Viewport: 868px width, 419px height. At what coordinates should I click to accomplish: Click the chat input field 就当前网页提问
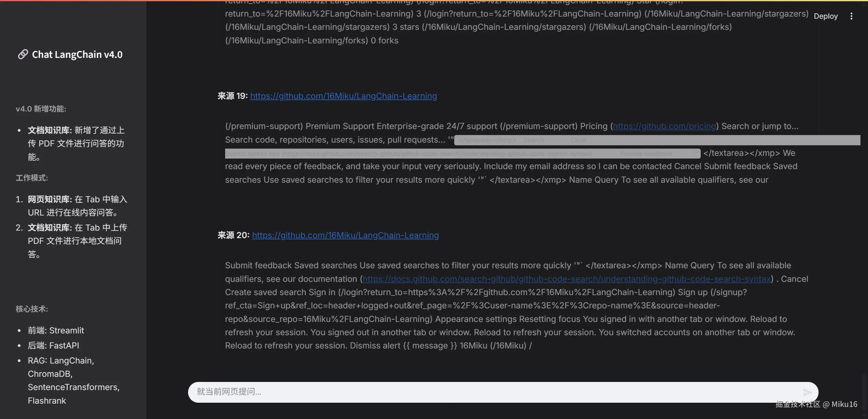click(x=404, y=392)
